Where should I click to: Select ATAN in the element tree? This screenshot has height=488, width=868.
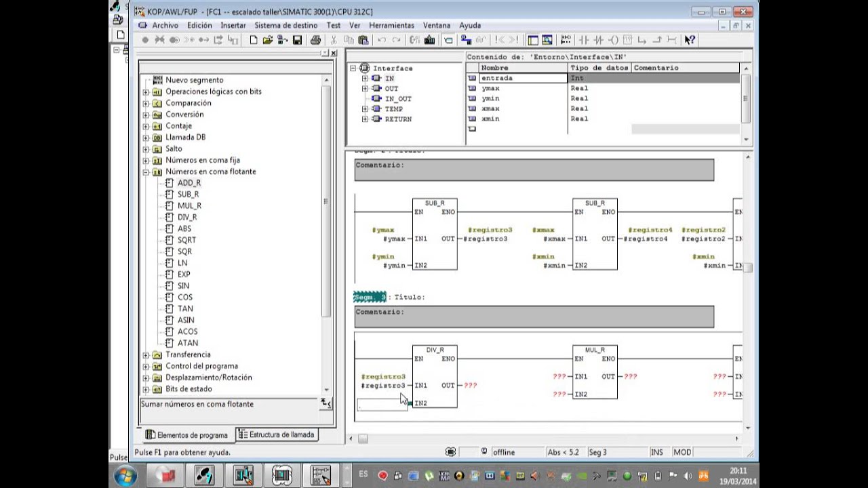(188, 343)
